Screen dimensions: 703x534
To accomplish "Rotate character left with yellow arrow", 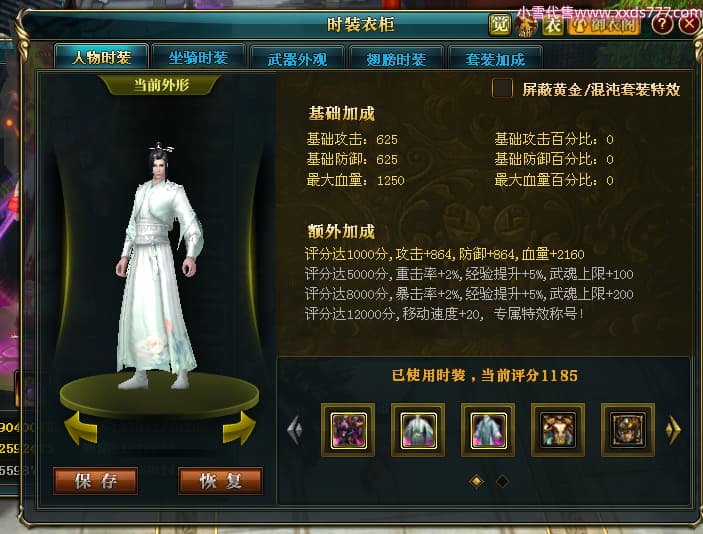I will coord(81,428).
